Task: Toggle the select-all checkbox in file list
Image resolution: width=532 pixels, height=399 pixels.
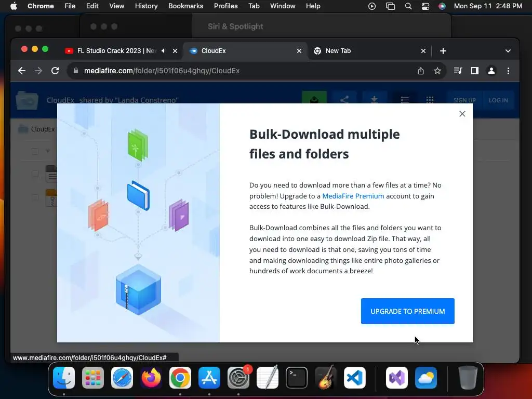Action: (35, 151)
